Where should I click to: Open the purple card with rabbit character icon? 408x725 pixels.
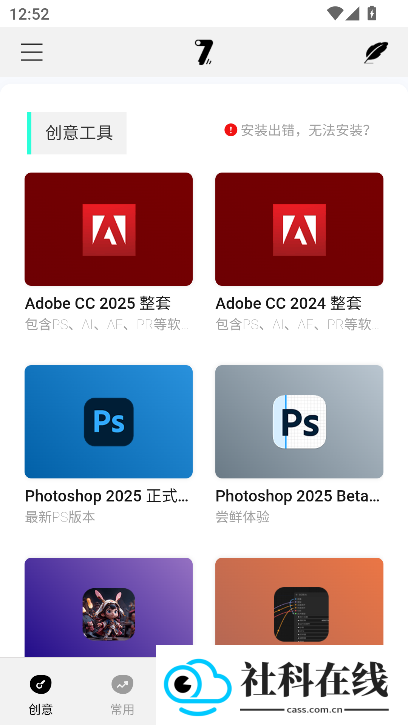[109, 608]
